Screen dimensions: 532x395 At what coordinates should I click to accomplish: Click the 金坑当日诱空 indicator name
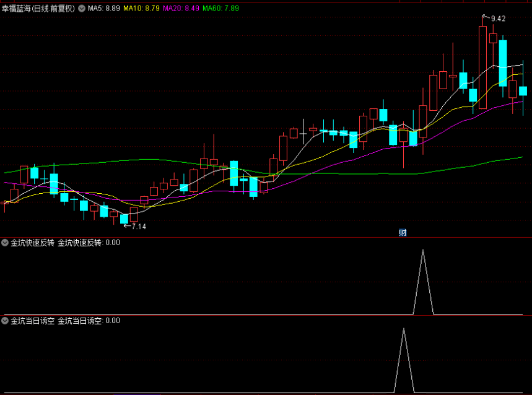click(x=33, y=321)
